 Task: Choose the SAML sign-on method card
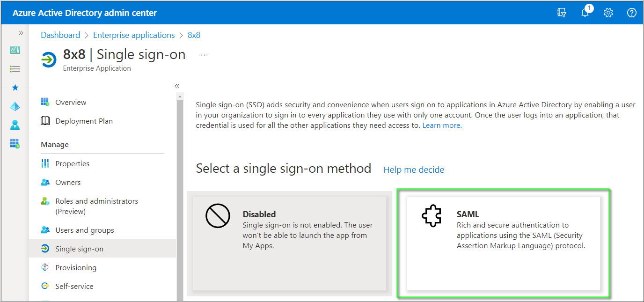pyautogui.click(x=504, y=243)
